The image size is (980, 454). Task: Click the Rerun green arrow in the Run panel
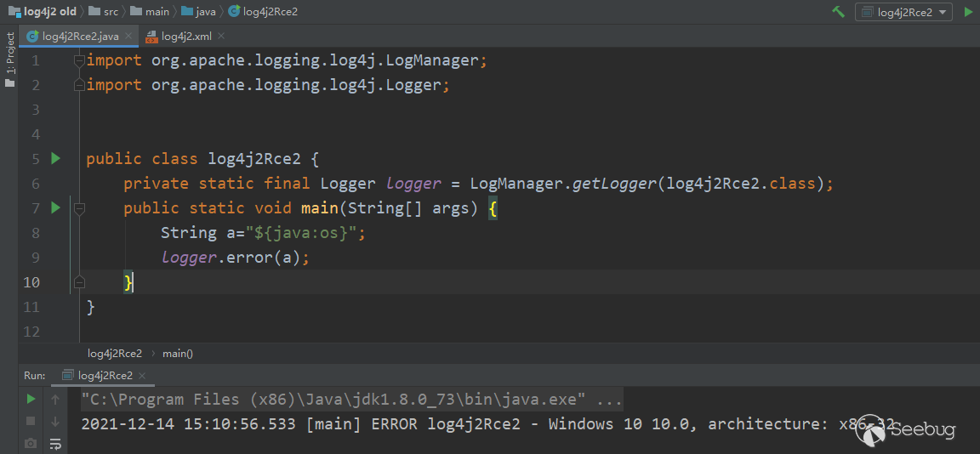[x=31, y=399]
